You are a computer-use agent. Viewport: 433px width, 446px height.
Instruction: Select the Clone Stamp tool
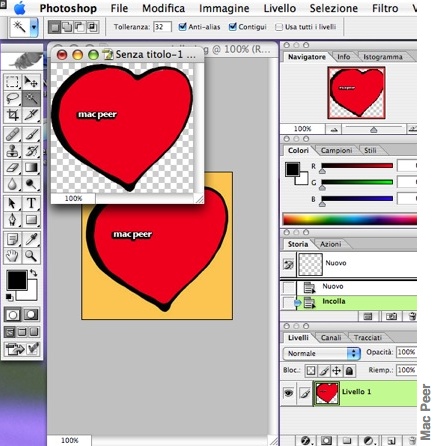click(13, 151)
